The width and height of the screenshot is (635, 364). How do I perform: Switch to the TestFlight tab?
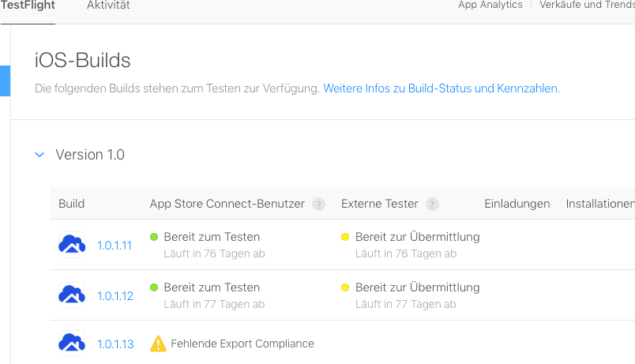tap(27, 6)
